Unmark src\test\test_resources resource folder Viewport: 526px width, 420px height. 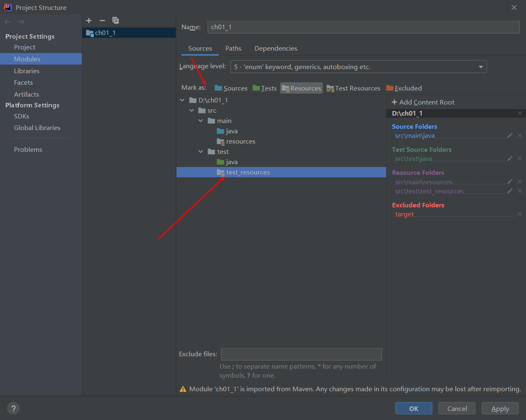(x=520, y=191)
